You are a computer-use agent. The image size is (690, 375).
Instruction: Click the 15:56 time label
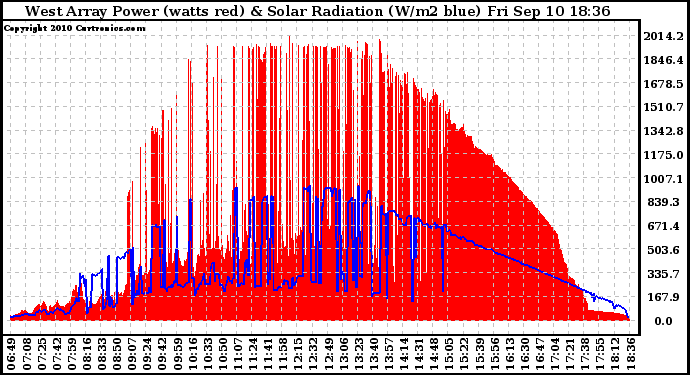(494, 353)
